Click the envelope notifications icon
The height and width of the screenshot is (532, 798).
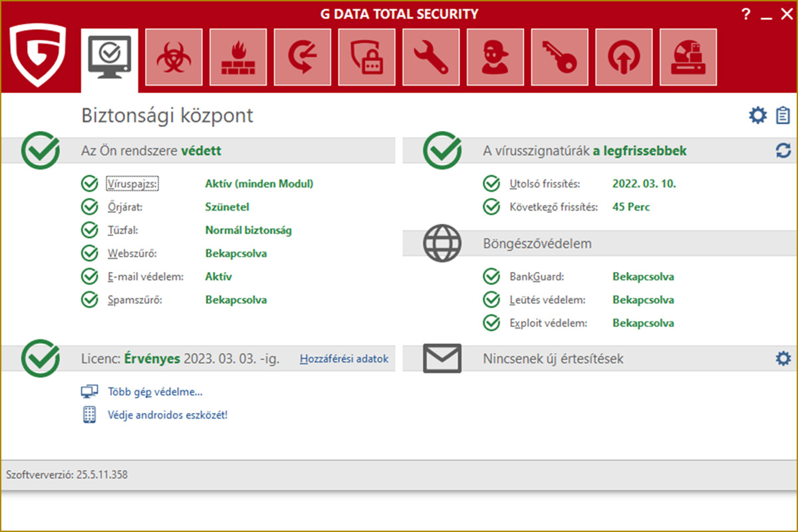click(x=442, y=359)
